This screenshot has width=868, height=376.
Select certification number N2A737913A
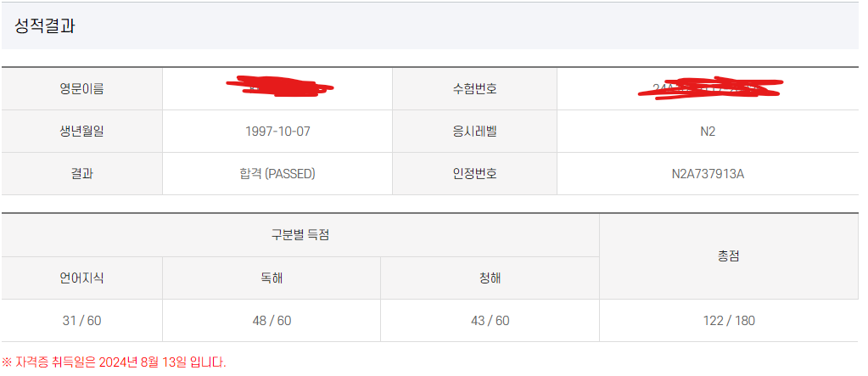(x=708, y=174)
